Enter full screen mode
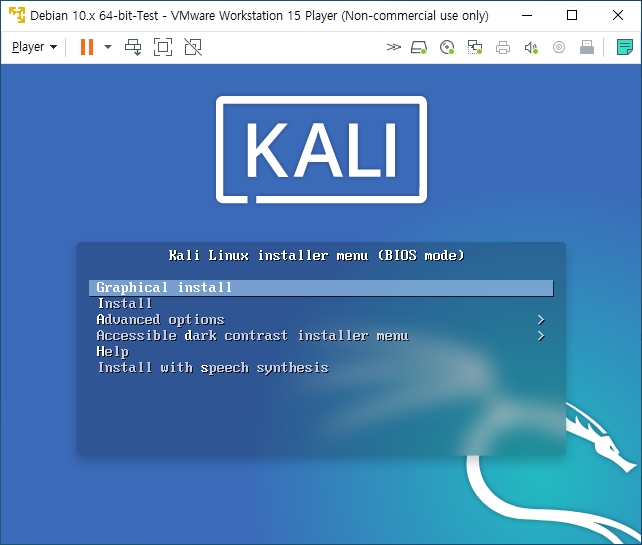This screenshot has height=545, width=642. tap(163, 47)
